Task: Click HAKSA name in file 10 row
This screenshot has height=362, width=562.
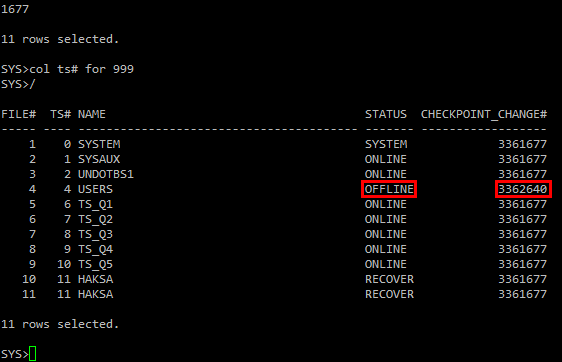Action: [x=95, y=279]
